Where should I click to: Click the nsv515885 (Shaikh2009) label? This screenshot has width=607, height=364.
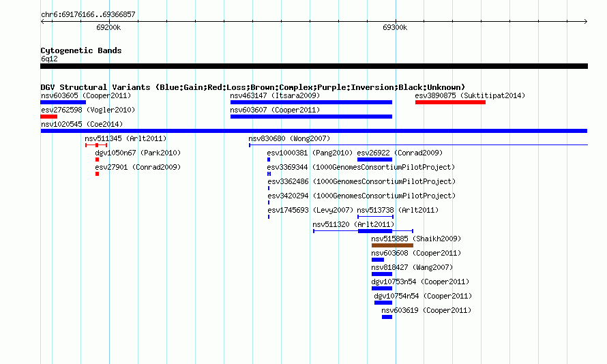416,239
